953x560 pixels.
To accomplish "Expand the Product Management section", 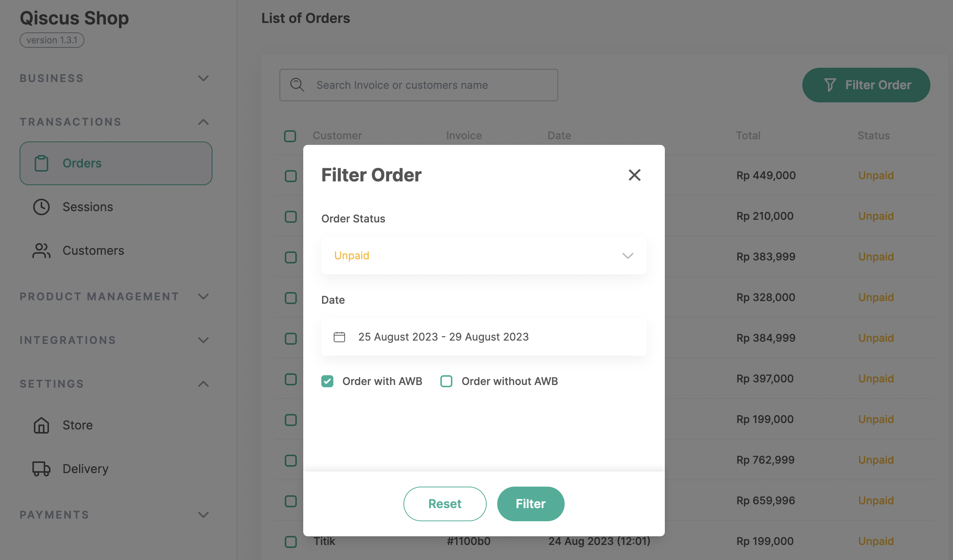I will (203, 297).
